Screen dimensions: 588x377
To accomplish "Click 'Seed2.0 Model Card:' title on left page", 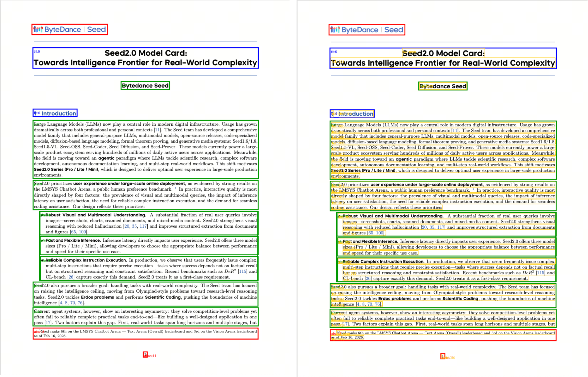I will [146, 53].
